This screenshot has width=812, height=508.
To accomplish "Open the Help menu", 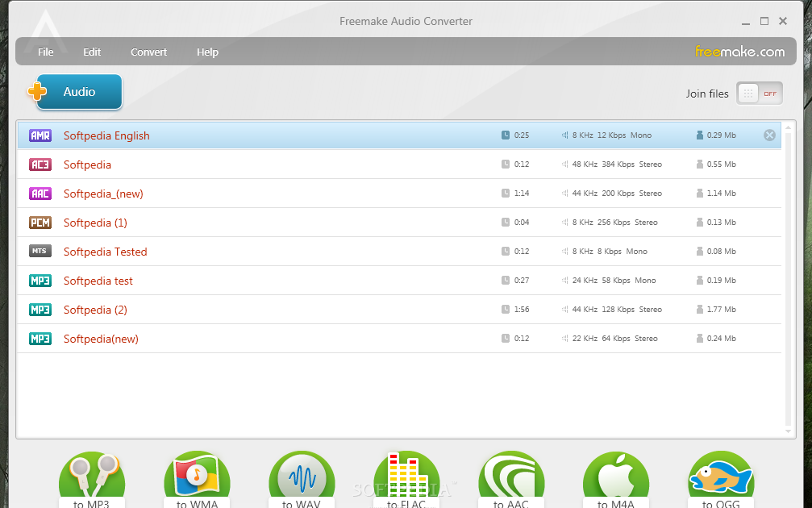I will tap(208, 52).
